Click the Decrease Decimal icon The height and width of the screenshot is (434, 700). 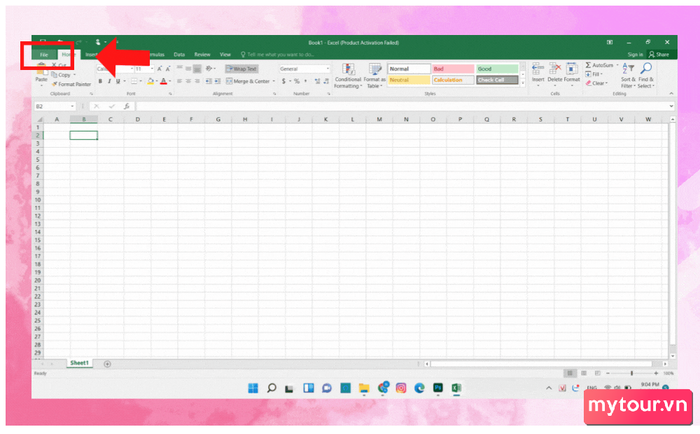326,81
